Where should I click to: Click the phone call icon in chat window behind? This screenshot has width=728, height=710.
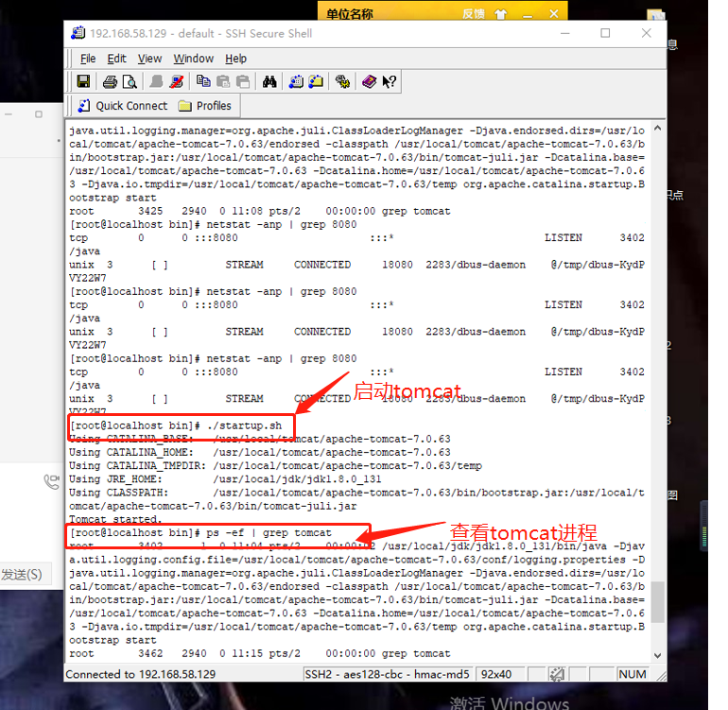tap(52, 481)
